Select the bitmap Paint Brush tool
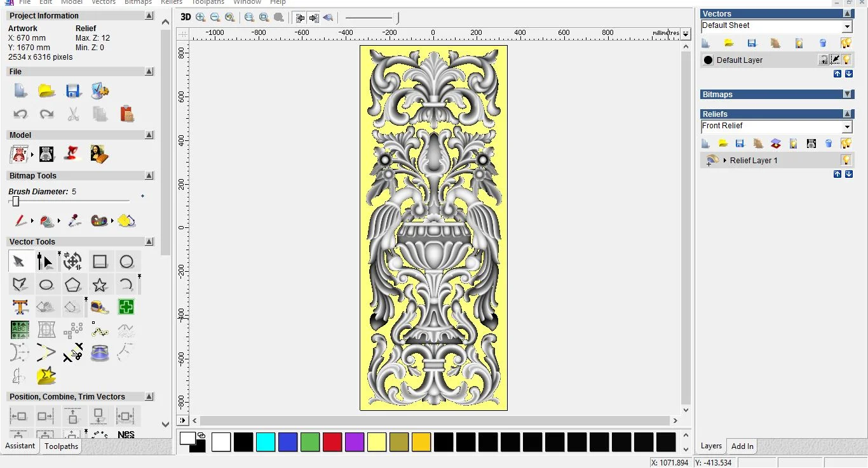The image size is (868, 468). click(x=20, y=221)
